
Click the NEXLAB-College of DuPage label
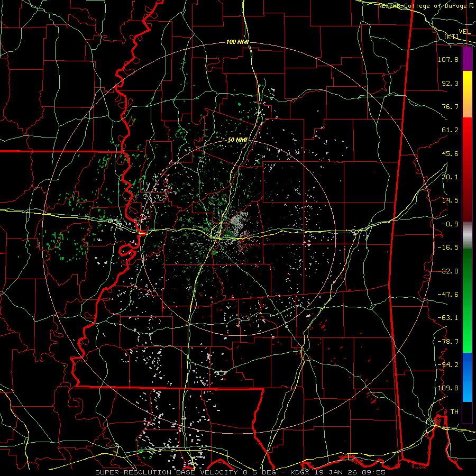(423, 6)
